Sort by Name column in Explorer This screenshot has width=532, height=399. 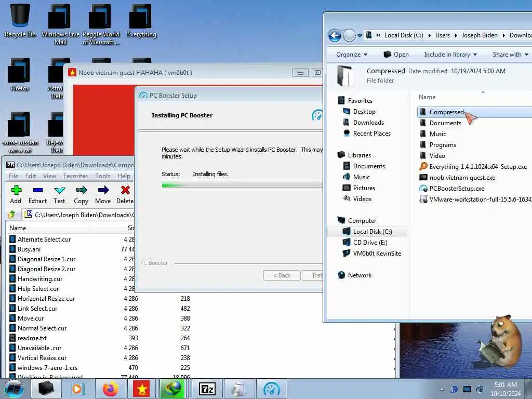(427, 97)
